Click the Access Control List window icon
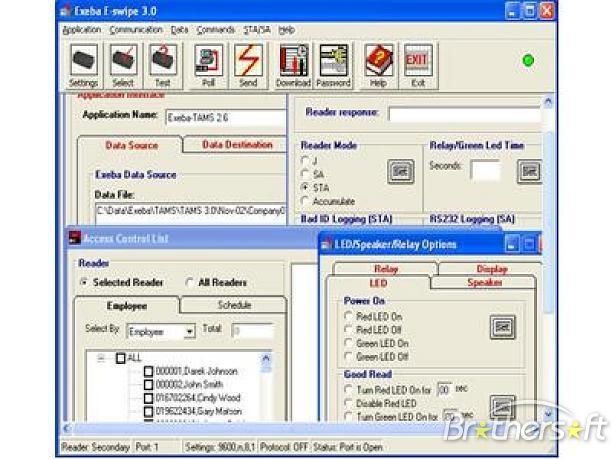612x459 pixels. click(x=75, y=238)
